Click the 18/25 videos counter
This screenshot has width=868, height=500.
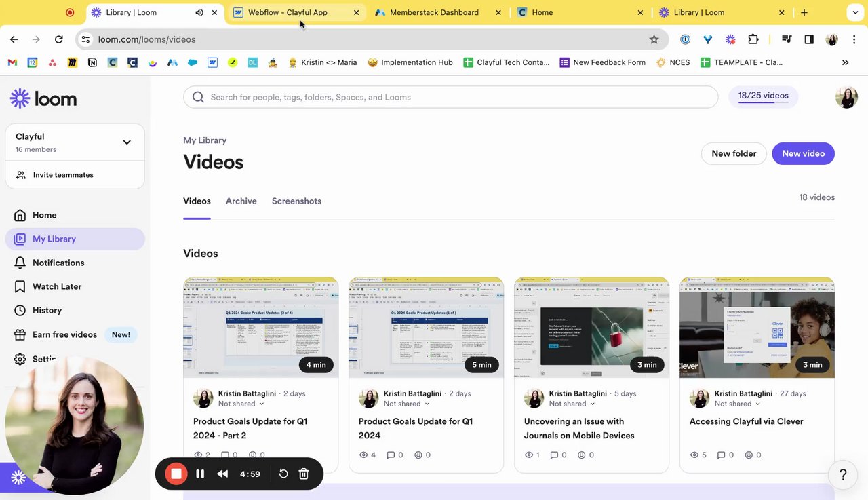[763, 96]
